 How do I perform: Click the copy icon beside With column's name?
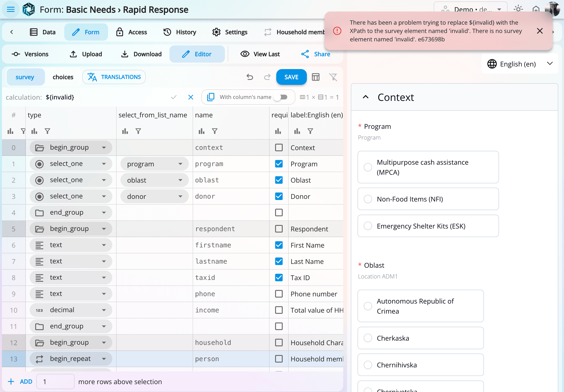pyautogui.click(x=211, y=97)
